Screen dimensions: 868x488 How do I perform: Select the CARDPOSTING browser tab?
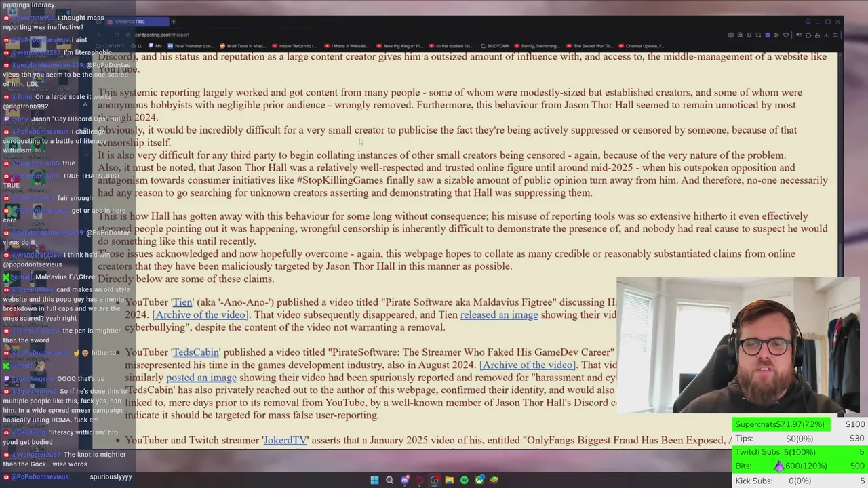[x=138, y=22]
